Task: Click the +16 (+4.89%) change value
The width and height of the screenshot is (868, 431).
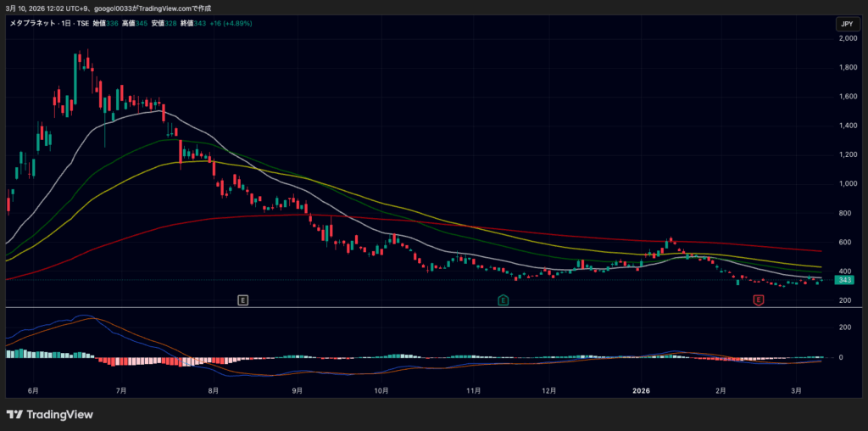Action: pyautogui.click(x=236, y=23)
